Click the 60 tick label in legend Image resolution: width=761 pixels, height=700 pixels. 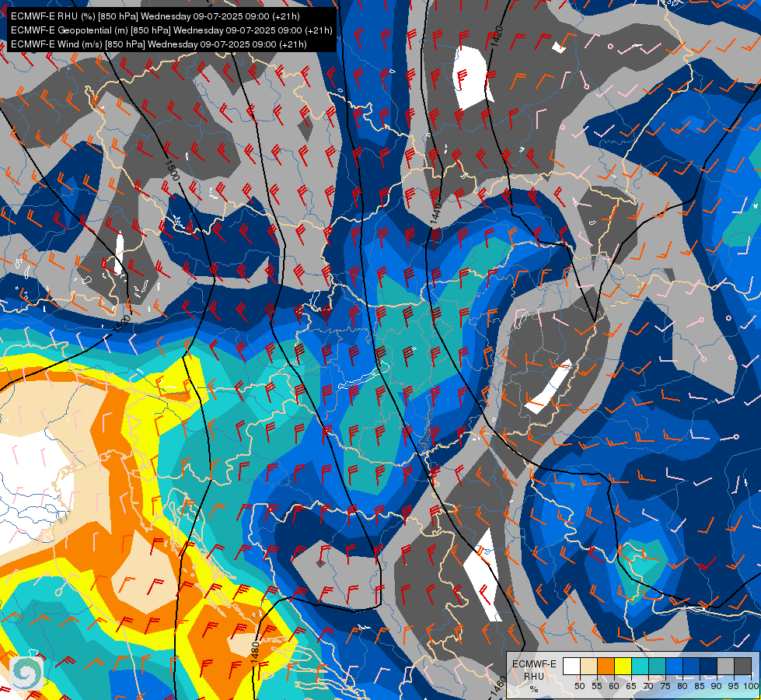pyautogui.click(x=614, y=686)
